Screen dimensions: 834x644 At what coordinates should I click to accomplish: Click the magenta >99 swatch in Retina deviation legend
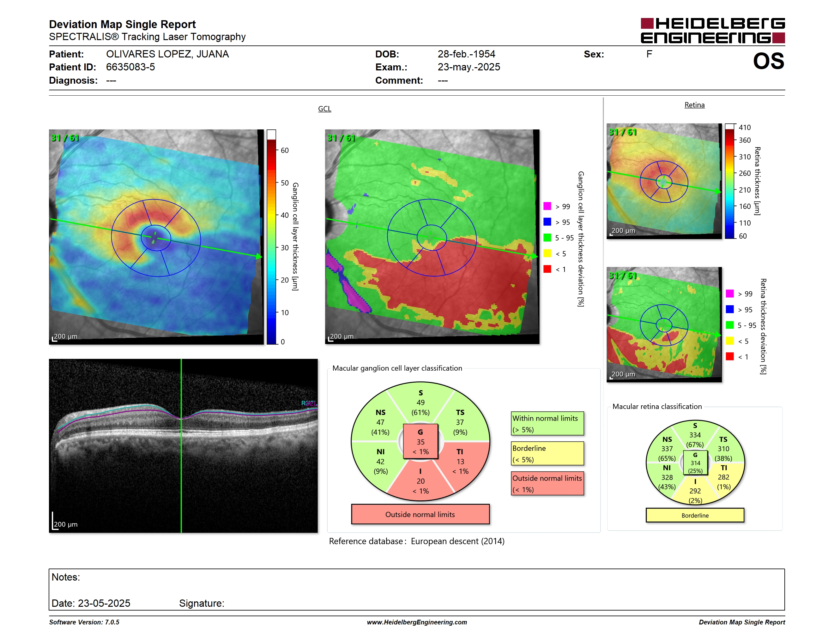[x=730, y=293]
